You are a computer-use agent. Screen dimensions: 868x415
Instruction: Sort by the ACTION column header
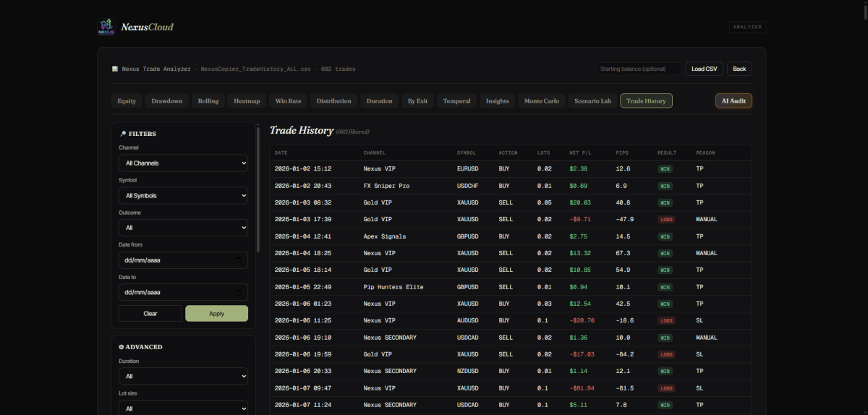(509, 153)
